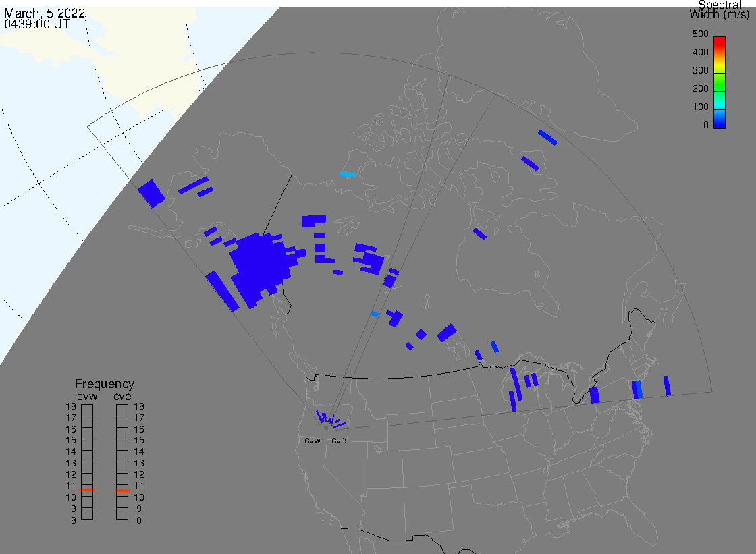Click the "Frequency" legend heading
756x554 pixels.
(105, 384)
